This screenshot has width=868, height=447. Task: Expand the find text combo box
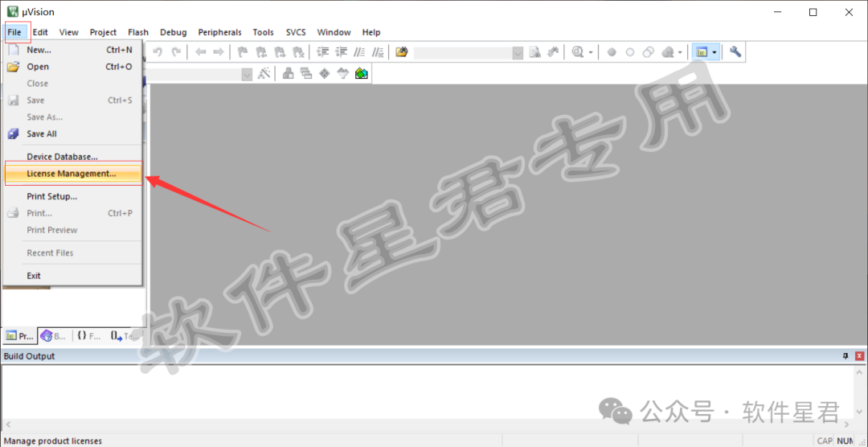click(518, 52)
